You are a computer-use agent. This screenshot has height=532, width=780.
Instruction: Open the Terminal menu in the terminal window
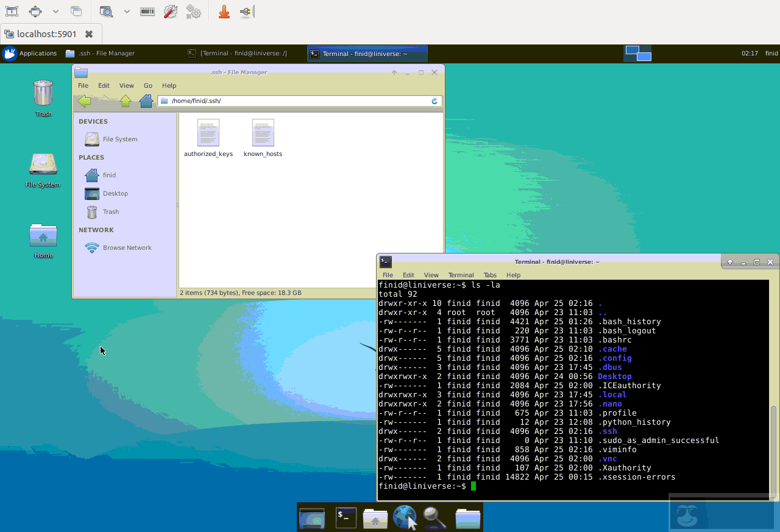click(x=461, y=275)
